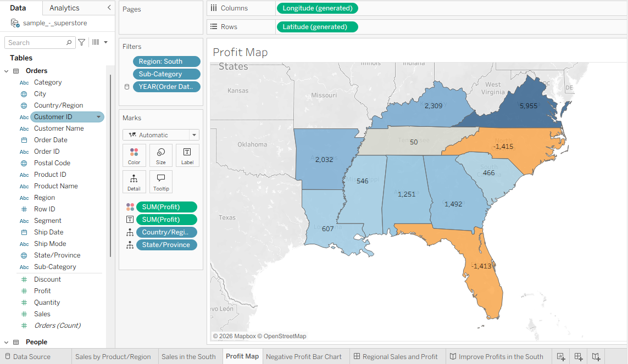Viewport: 628px width, 364px height.
Task: Open the Size marks card
Action: [160, 155]
